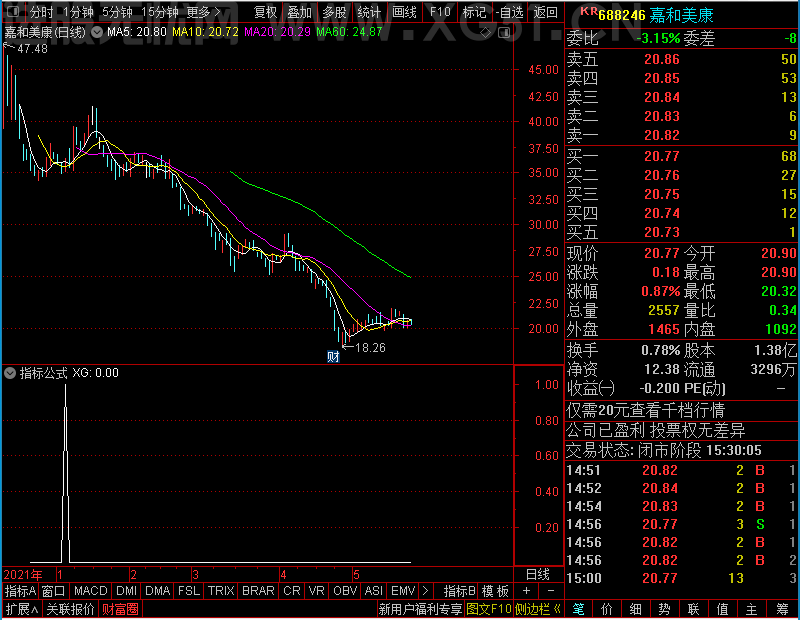
Task: Switch sidebar to 价 price tab
Action: [x=607, y=609]
